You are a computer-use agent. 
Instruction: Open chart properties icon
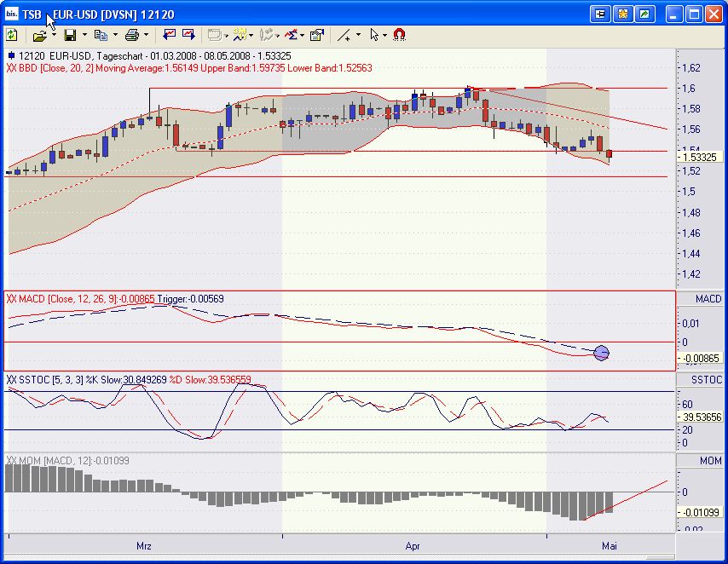pos(316,35)
